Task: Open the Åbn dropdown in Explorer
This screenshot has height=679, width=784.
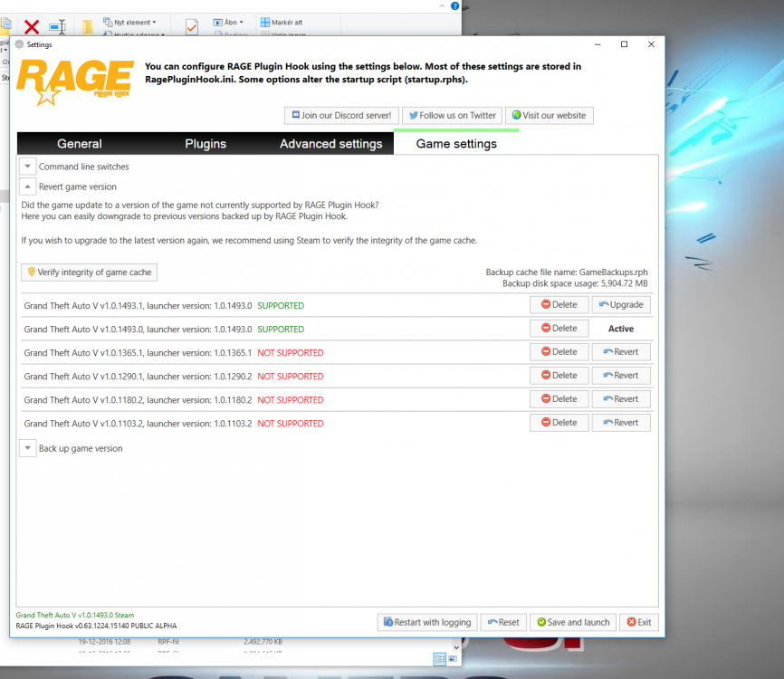Action: (228, 23)
